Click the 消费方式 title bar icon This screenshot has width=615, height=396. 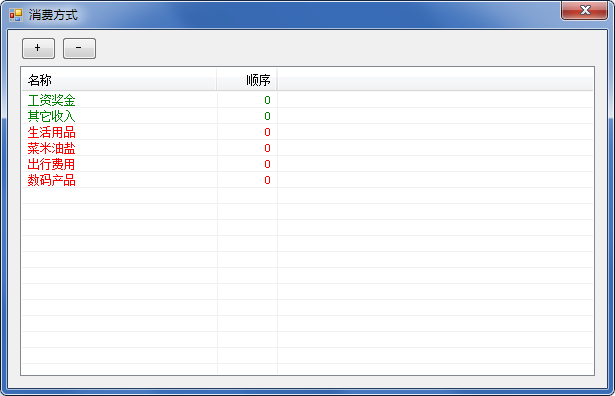[16, 15]
